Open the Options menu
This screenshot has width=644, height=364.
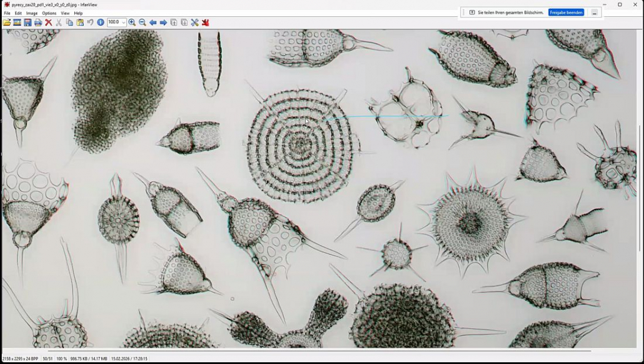49,13
